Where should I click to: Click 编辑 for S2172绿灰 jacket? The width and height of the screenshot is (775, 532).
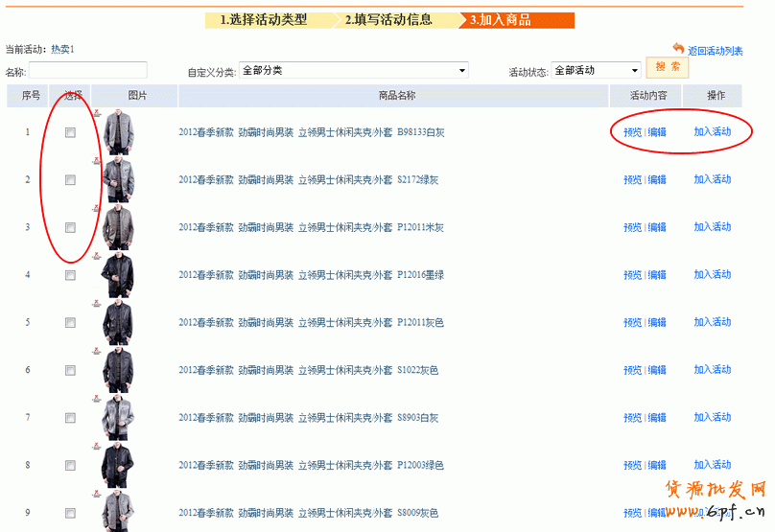[x=657, y=180]
